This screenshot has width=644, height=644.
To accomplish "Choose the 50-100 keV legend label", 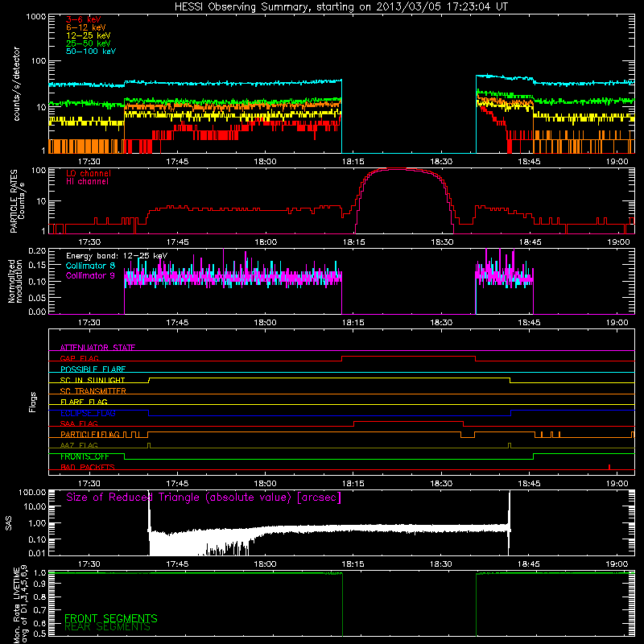I will (91, 52).
